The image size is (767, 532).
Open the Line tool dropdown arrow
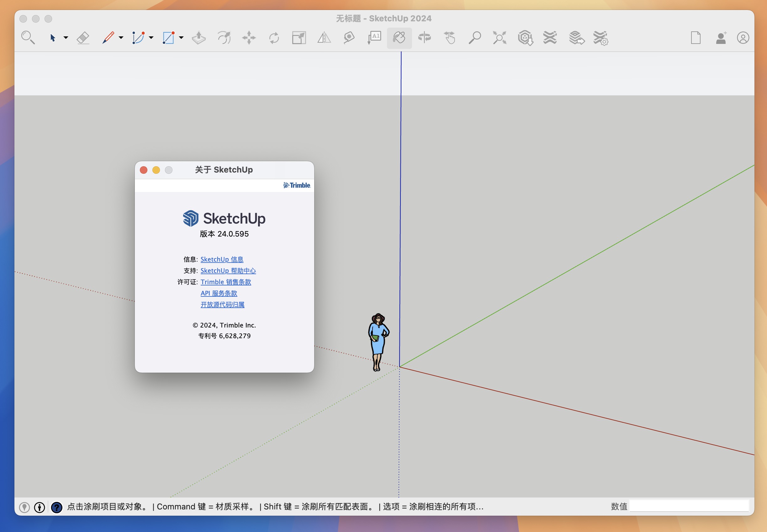[121, 38]
